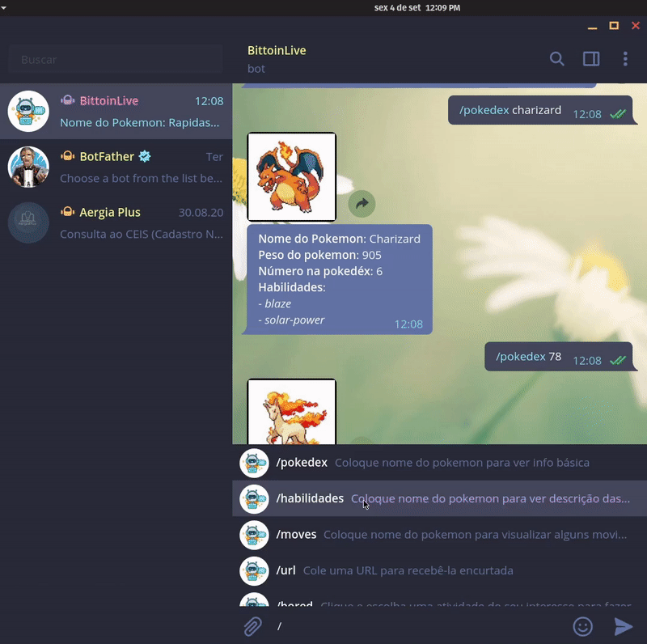Screen dimensions: 647x644
Task: Click the bot avatar beside /habilidades command
Action: (x=254, y=498)
